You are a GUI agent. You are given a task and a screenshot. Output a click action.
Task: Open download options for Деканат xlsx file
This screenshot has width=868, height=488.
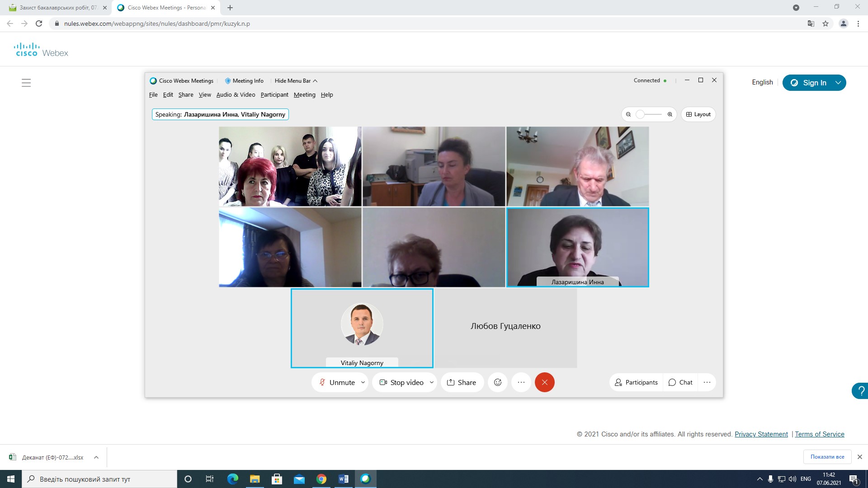pyautogui.click(x=96, y=457)
